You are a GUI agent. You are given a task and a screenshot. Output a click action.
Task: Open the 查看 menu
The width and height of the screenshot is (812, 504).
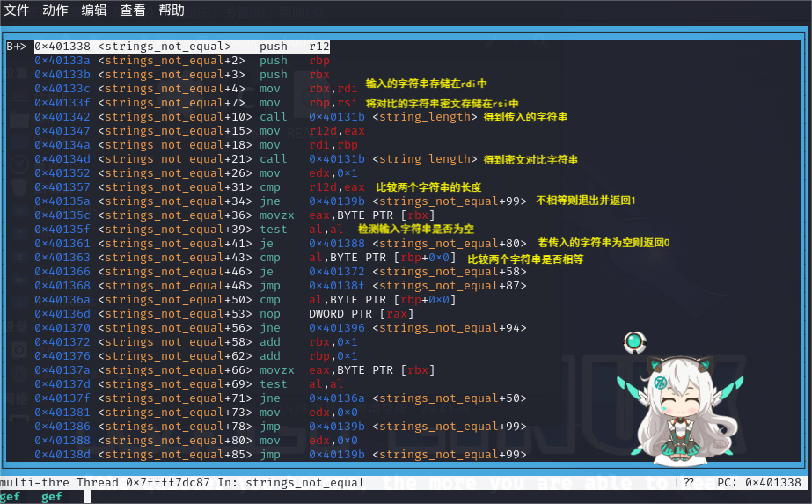pyautogui.click(x=133, y=11)
